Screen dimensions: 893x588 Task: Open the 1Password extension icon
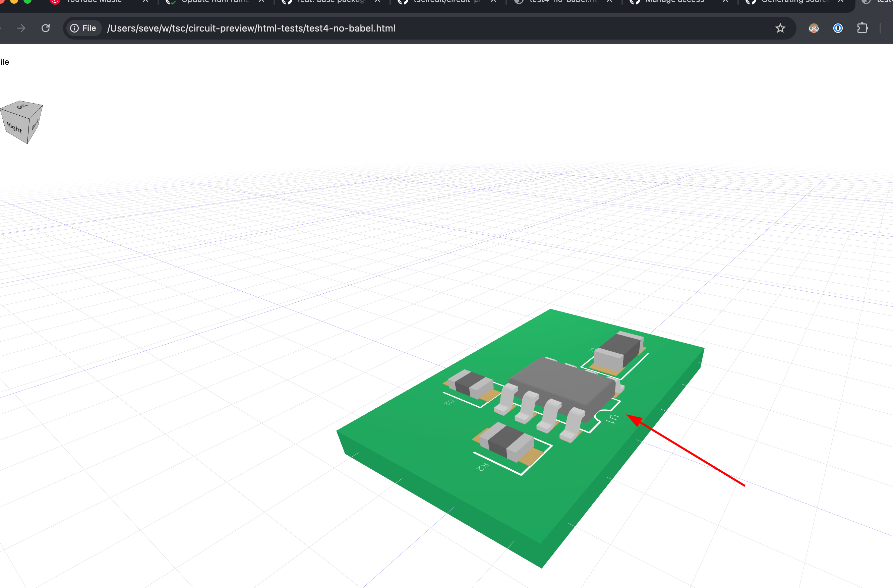(x=838, y=28)
